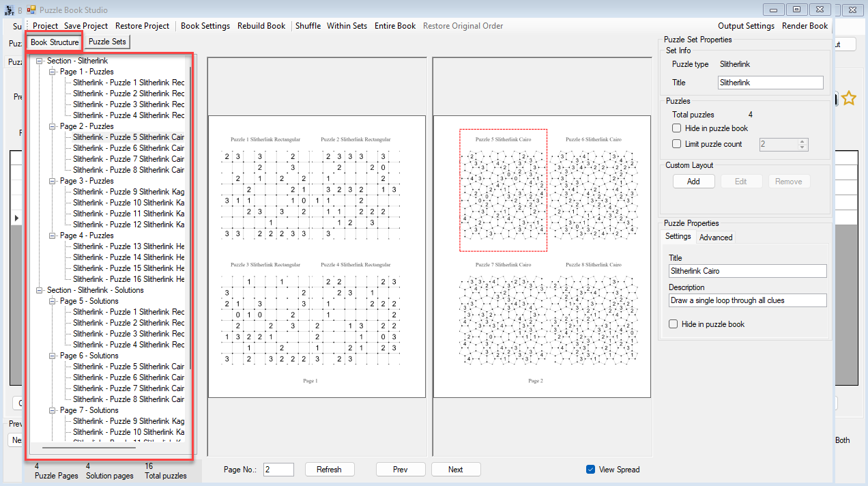
Task: Select tree item Puzzle 12 Slitherlink
Action: coord(128,225)
